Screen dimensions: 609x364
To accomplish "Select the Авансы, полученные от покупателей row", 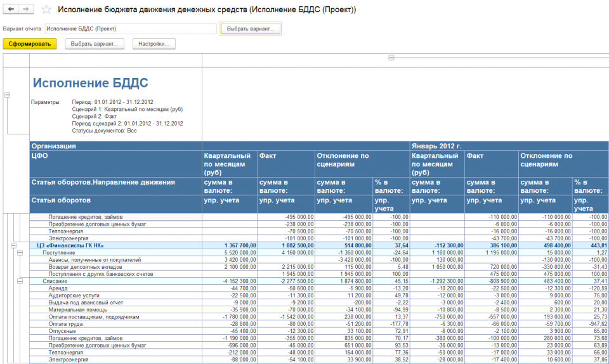I will (x=95, y=259).
